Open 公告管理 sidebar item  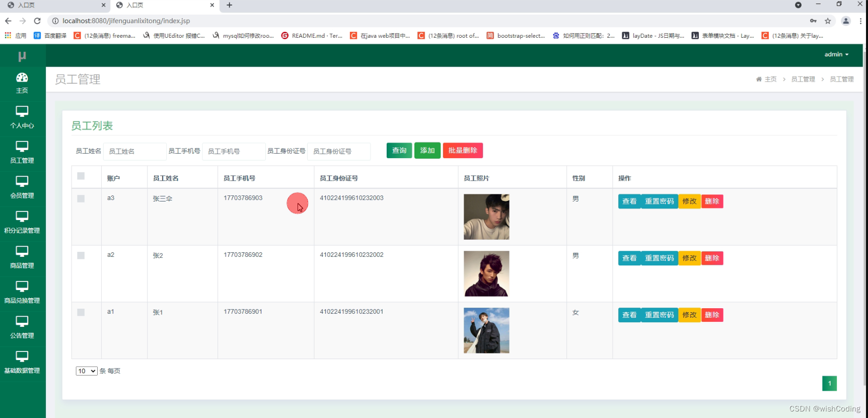[22, 327]
